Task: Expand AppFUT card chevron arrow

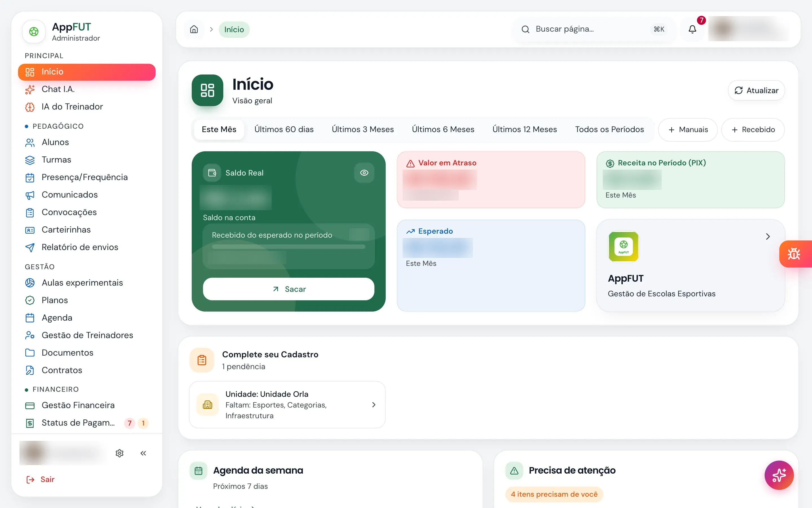Action: 768,237
